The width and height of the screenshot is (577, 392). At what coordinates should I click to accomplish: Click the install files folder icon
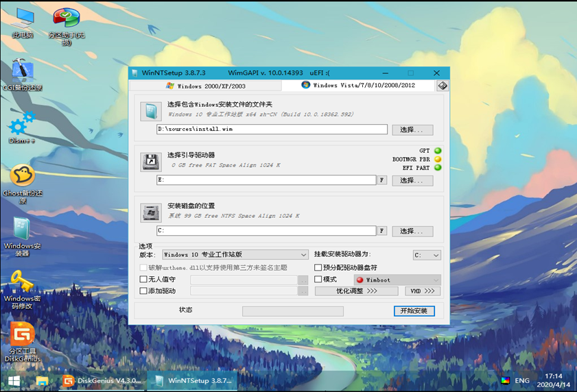(x=151, y=112)
